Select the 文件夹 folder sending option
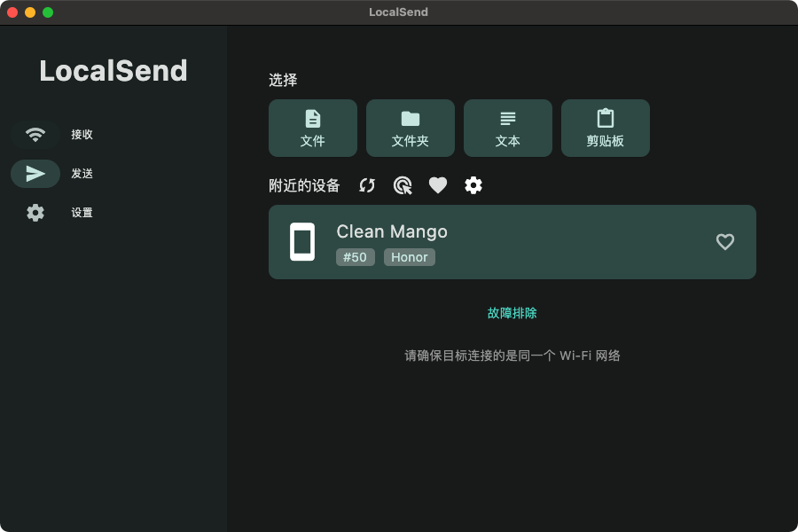This screenshot has height=532, width=798. pyautogui.click(x=410, y=128)
